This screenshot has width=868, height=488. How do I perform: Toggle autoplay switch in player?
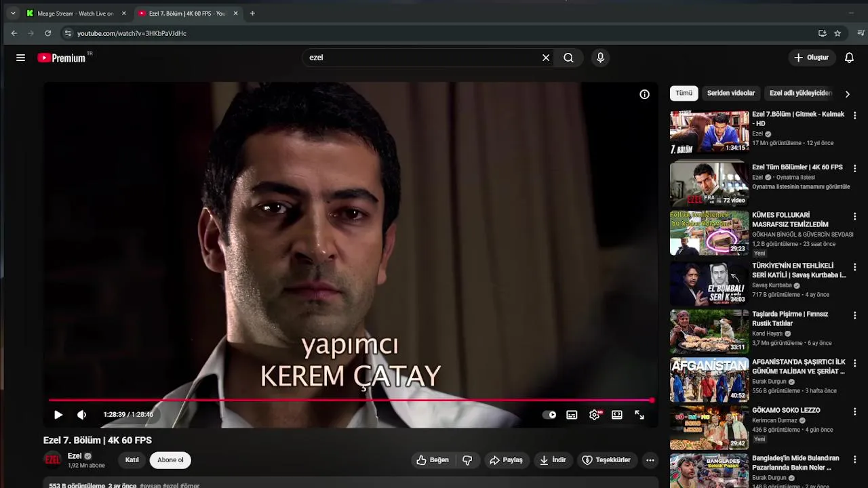point(549,415)
